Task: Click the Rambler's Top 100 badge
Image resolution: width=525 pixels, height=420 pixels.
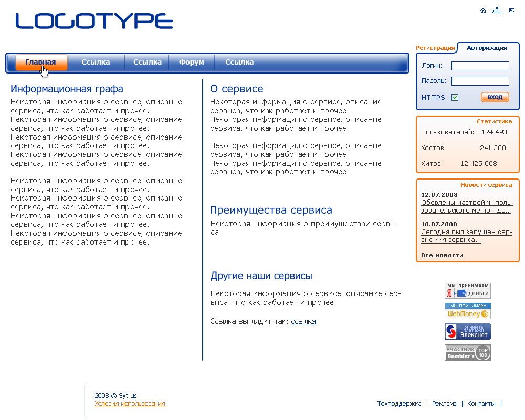Action: tap(468, 352)
